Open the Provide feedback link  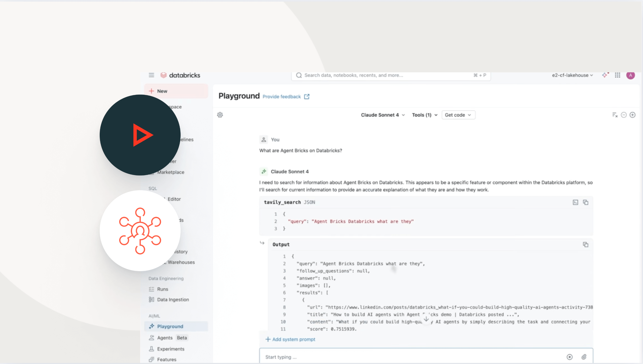click(x=281, y=97)
